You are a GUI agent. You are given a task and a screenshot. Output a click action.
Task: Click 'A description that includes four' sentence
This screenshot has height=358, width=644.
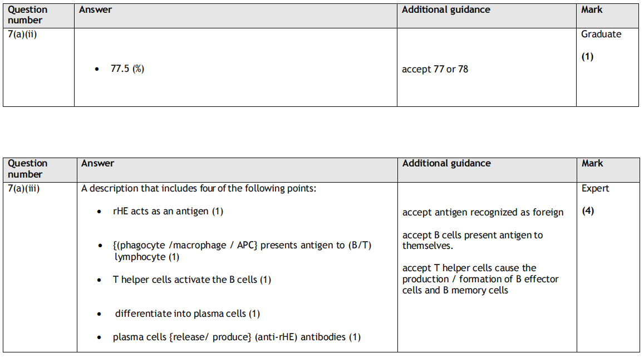(x=199, y=188)
